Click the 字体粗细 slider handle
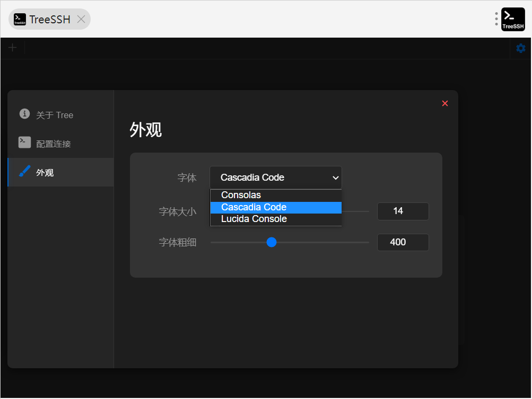Viewport: 532px width, 399px height. click(x=272, y=242)
